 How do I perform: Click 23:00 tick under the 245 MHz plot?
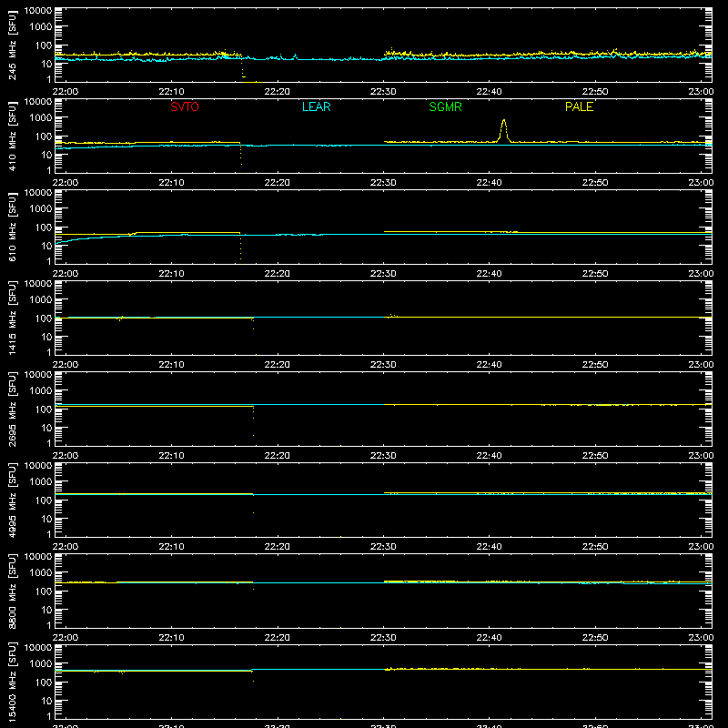pos(701,92)
